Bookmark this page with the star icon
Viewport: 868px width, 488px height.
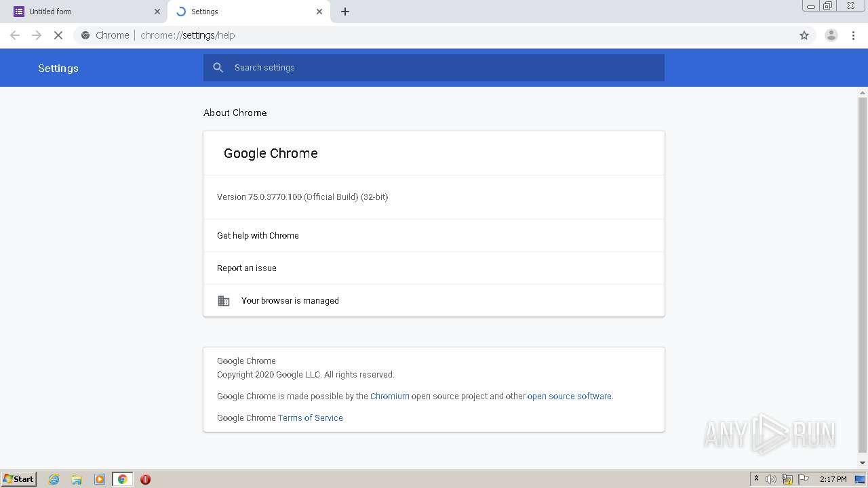(x=804, y=35)
